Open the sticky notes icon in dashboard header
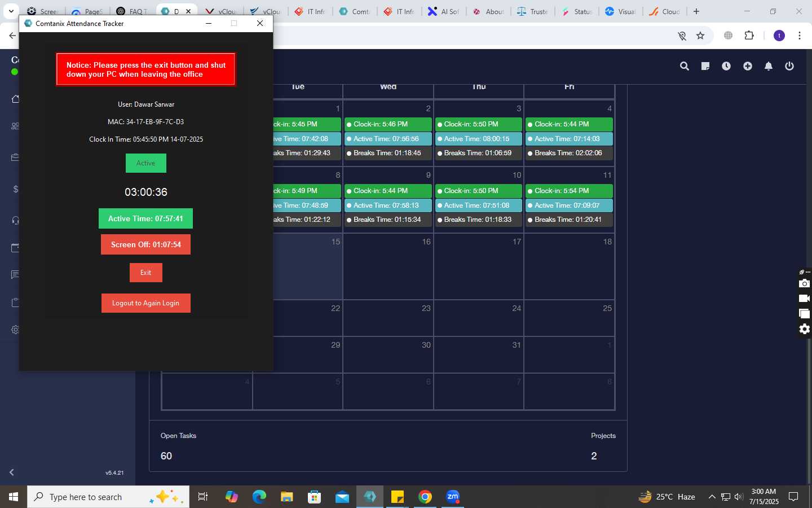This screenshot has height=508, width=812. tap(705, 66)
